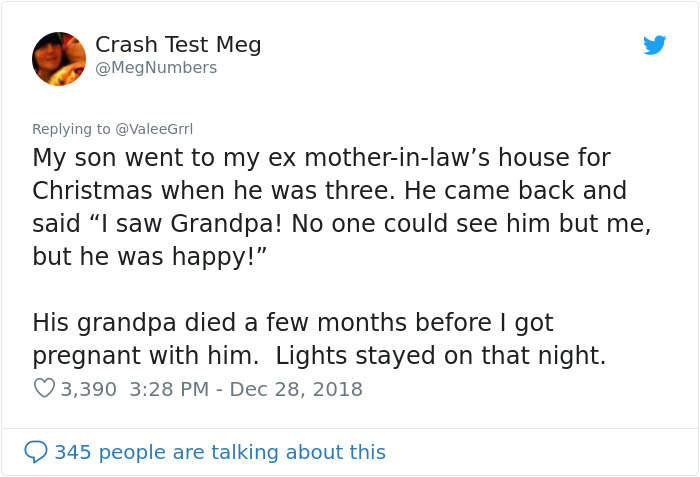Open "345 people are talking about this"
The width and height of the screenshot is (700, 477).
tap(219, 452)
